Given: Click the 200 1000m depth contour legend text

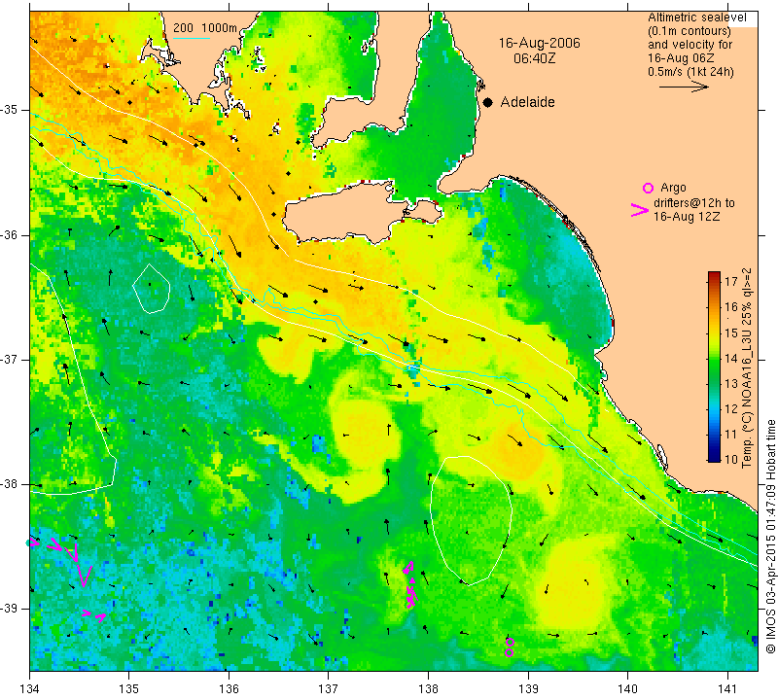Looking at the screenshot, I should (x=205, y=28).
